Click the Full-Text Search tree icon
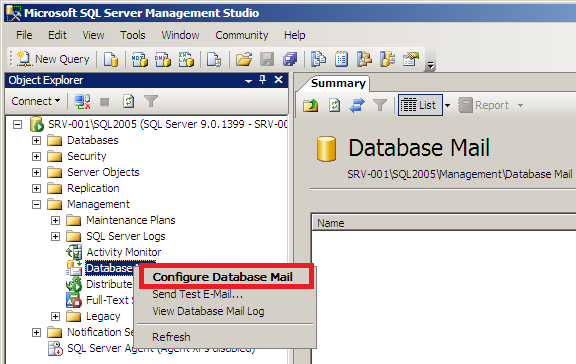The height and width of the screenshot is (364, 576). click(x=74, y=300)
